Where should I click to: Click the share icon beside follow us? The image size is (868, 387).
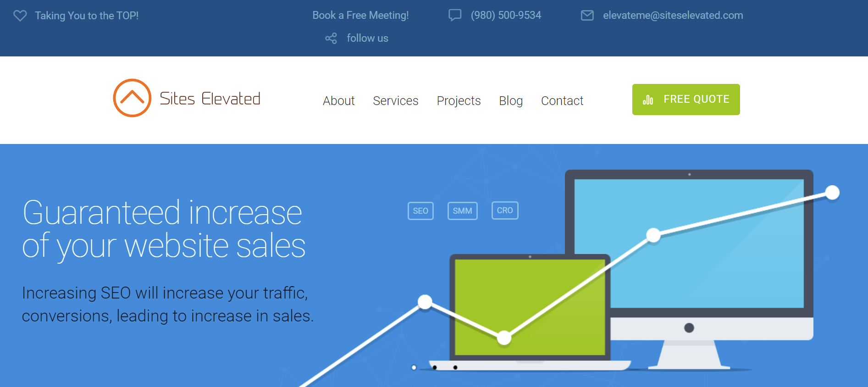pyautogui.click(x=331, y=39)
